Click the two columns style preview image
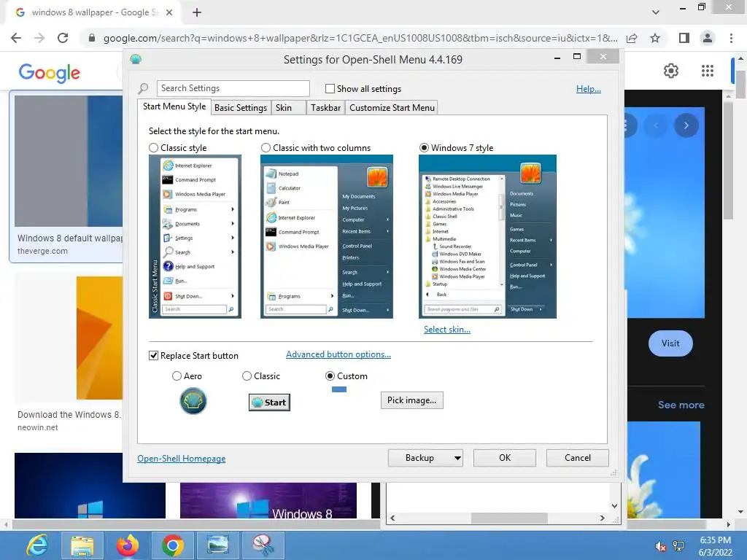 click(x=326, y=237)
